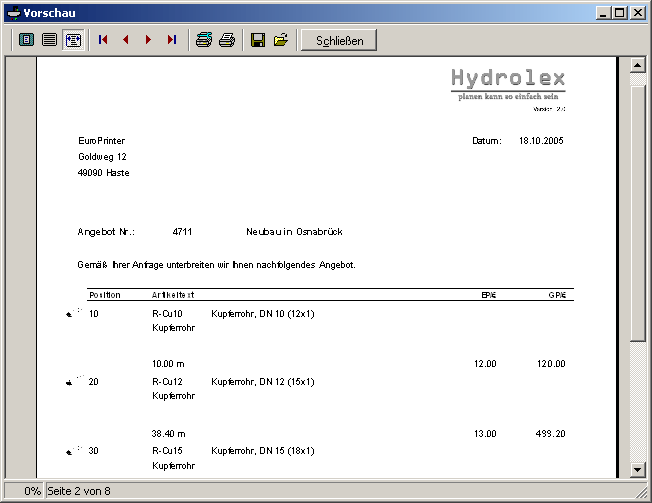Click vertical scrollbar down arrow
The image size is (652, 503).
636,469
